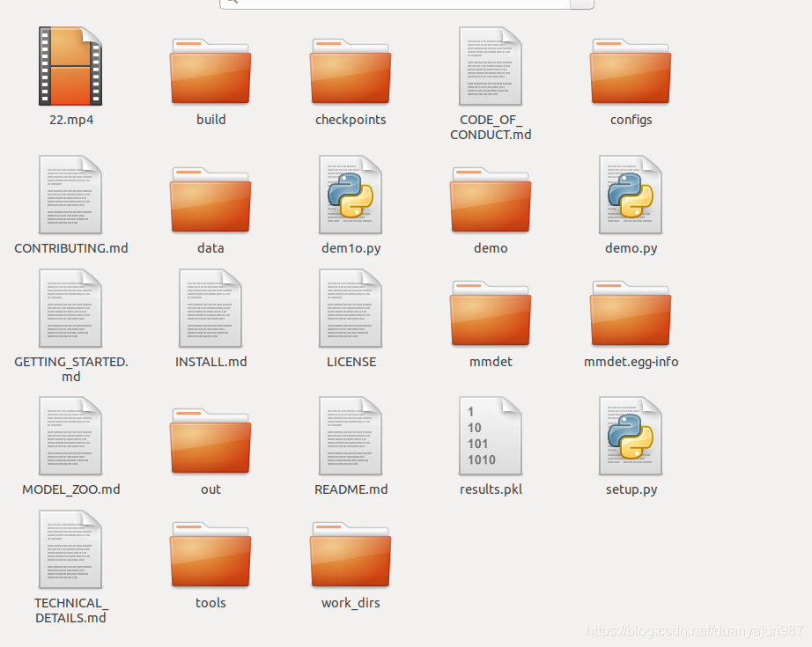Select the README.md document icon
The height and width of the screenshot is (647, 812).
coord(351,436)
